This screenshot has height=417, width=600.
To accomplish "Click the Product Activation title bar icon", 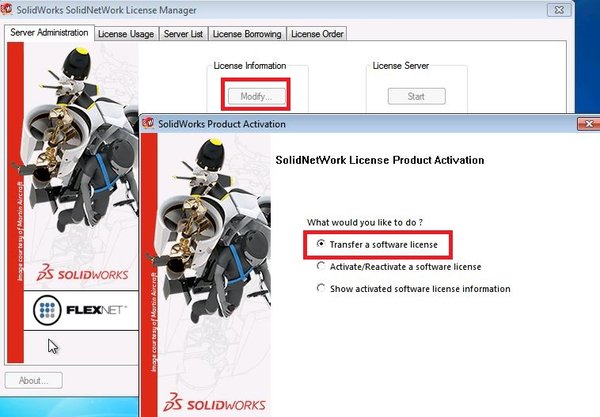I will coord(149,124).
